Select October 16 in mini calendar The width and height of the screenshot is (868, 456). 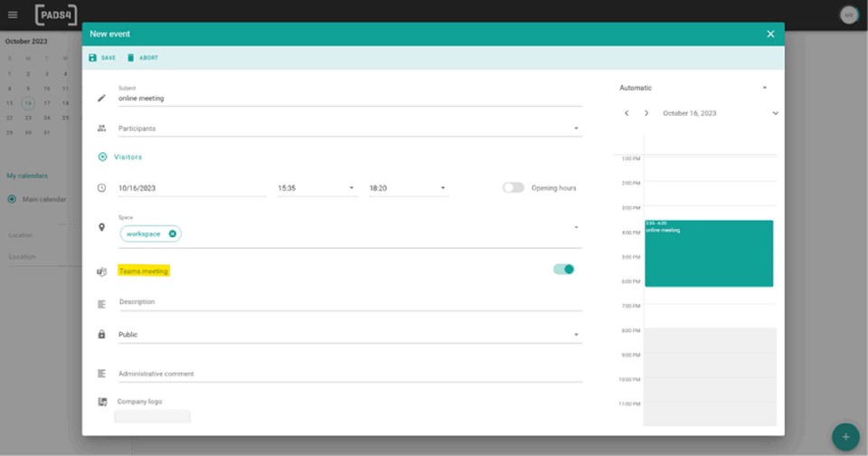pos(28,103)
